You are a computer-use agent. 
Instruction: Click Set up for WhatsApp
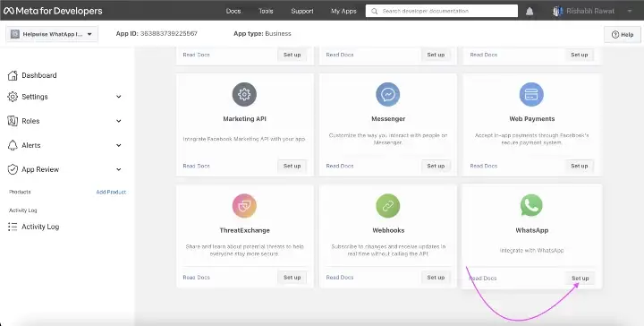tap(580, 279)
